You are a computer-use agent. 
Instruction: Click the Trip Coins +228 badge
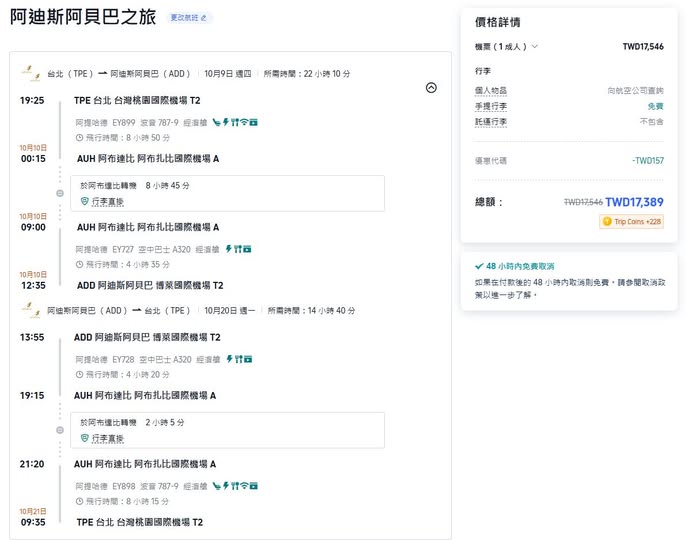pos(631,222)
